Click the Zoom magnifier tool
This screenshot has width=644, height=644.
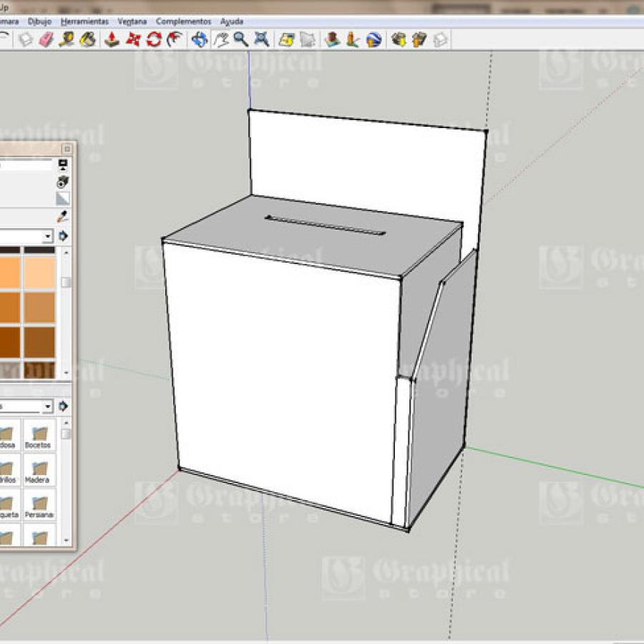[x=240, y=40]
